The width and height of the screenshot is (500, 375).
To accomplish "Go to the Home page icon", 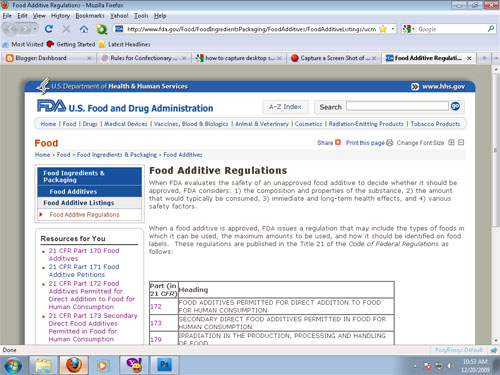I will [84, 29].
